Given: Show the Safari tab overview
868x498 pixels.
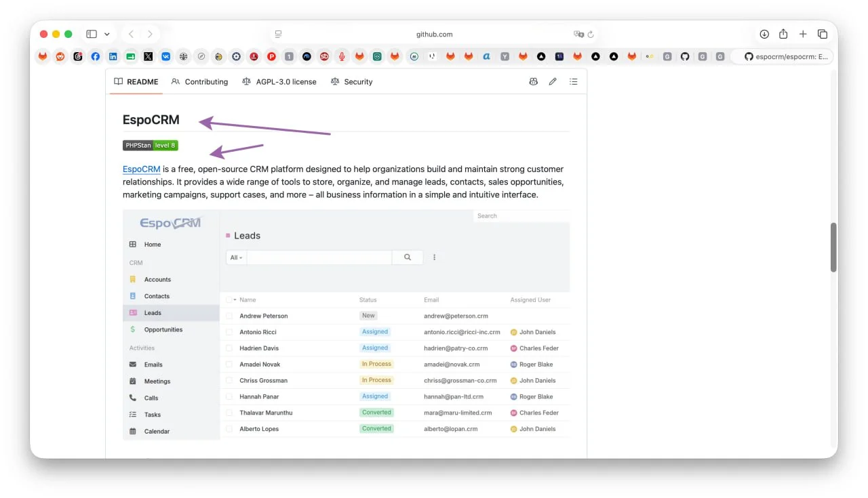Looking at the screenshot, I should [823, 34].
